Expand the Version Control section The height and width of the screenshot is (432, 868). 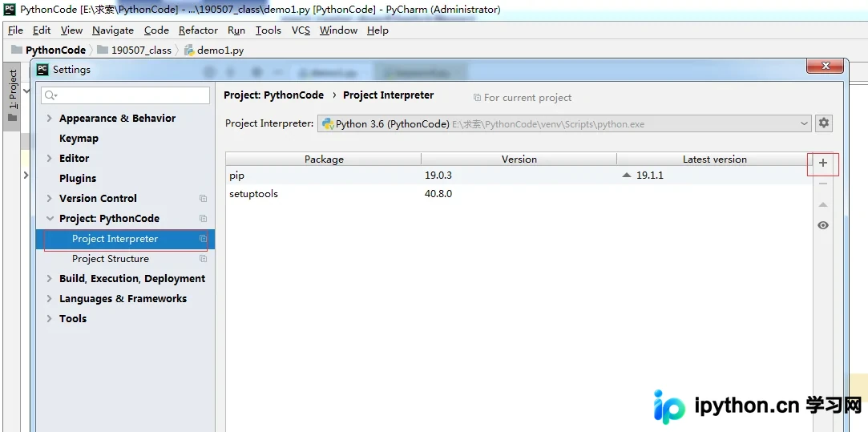[49, 198]
